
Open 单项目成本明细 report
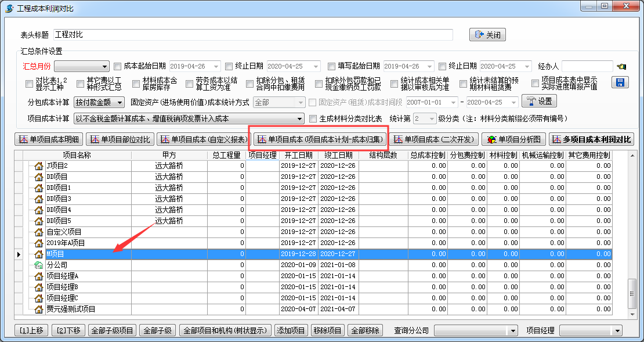tap(49, 139)
